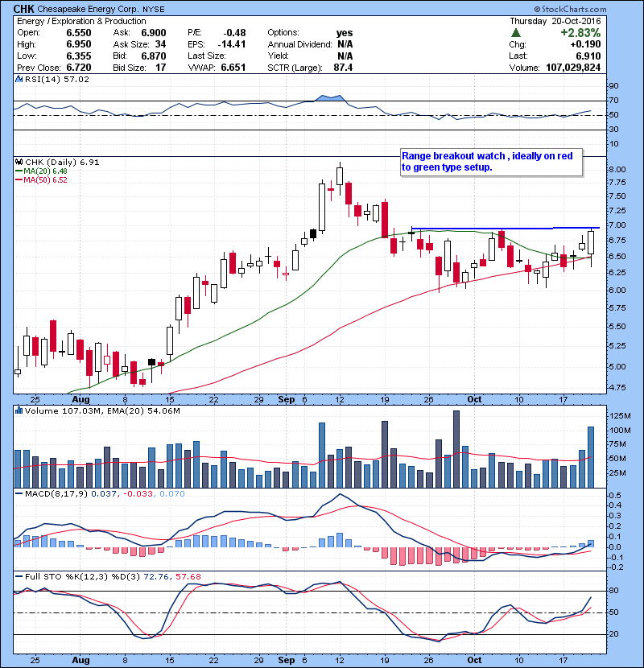The image size is (644, 668).
Task: Click the Full STO legend line marker
Action: (x=19, y=576)
